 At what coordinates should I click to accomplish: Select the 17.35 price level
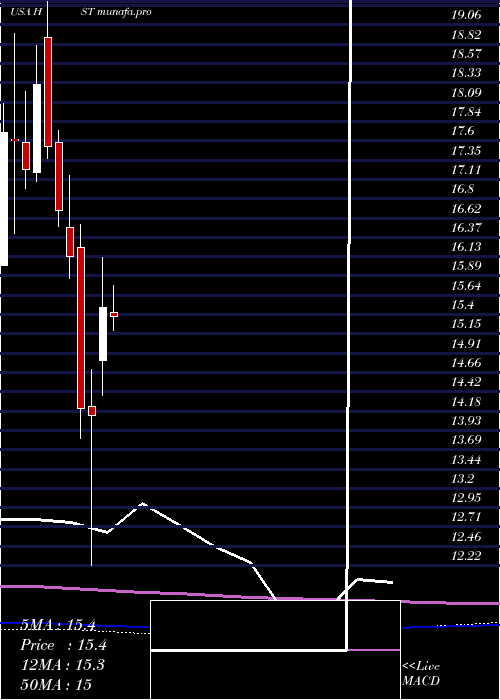coord(466,151)
